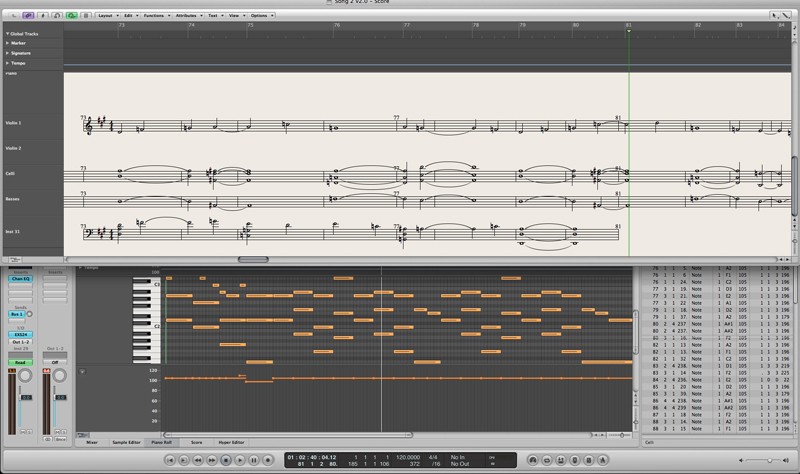Screen dimensions: 800x474
Task: Select the pointer tool at top right
Action: point(775,15)
